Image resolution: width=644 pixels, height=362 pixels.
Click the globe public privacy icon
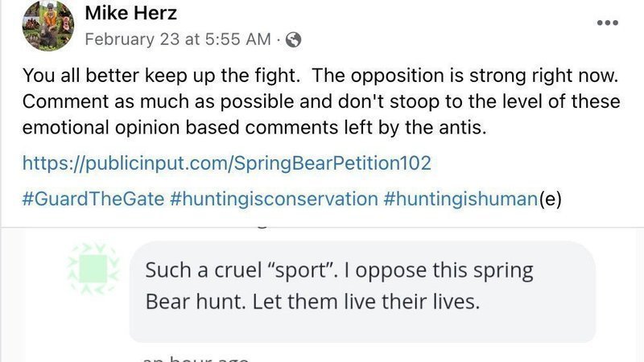click(294, 39)
